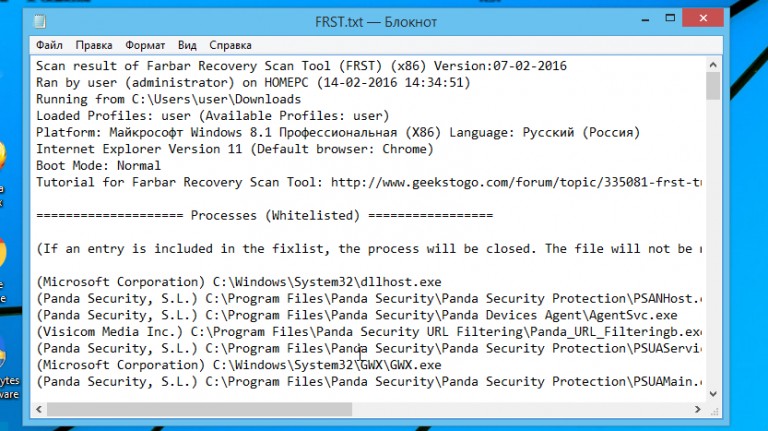
Task: Open the Формат menu
Action: tap(145, 46)
